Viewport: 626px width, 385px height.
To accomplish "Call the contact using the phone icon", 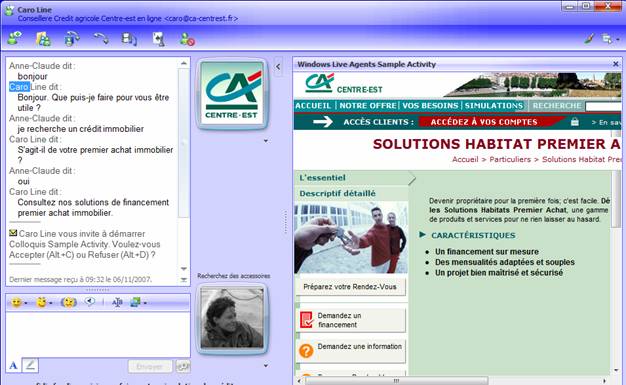I will (x=101, y=39).
